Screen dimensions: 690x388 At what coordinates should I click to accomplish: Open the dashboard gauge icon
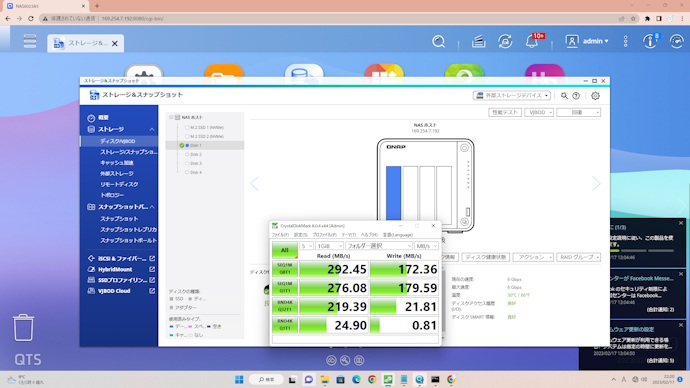(676, 41)
